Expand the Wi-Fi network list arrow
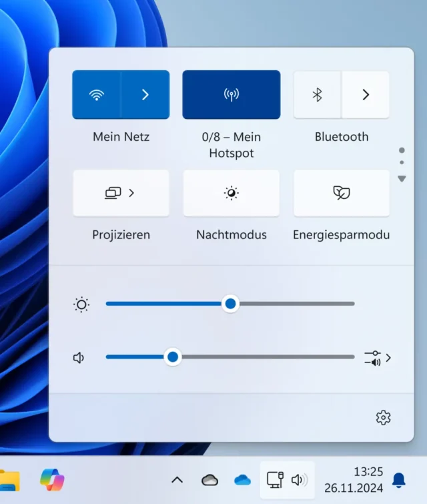The height and width of the screenshot is (504, 427). [x=145, y=95]
